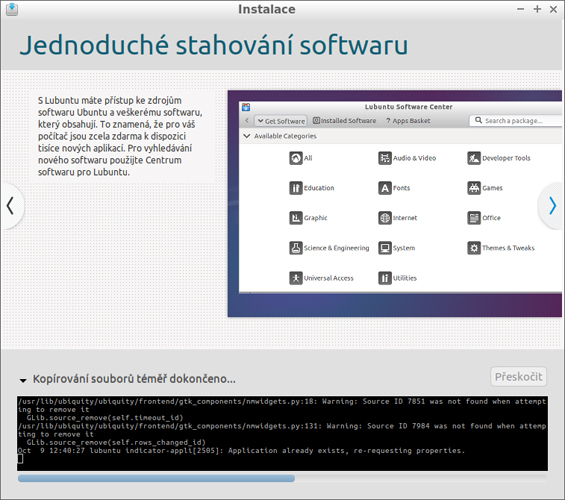This screenshot has height=500, width=565.
Task: Click the Installed Software tab in the slide
Action: tap(344, 121)
